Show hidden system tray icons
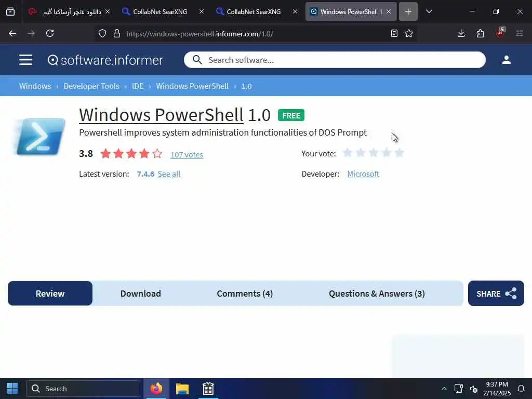The image size is (532, 399). point(444,389)
